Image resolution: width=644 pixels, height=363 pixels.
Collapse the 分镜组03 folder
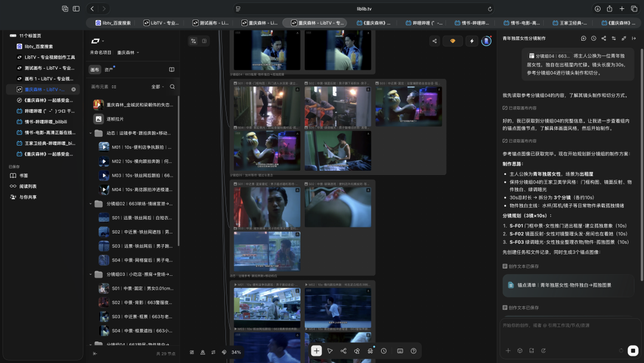point(91,274)
